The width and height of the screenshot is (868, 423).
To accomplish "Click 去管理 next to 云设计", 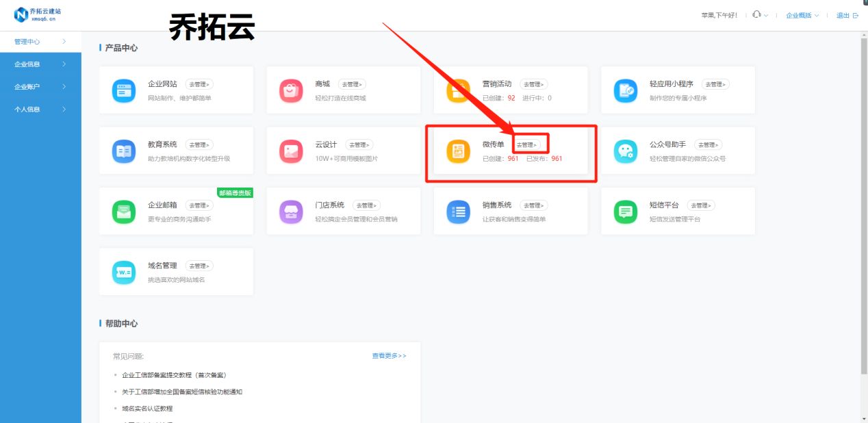I will coord(359,145).
